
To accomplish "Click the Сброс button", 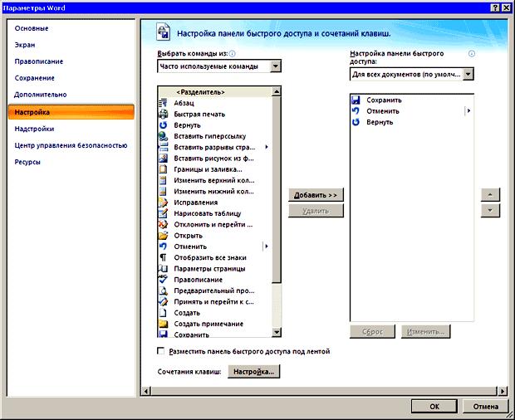I will (372, 332).
